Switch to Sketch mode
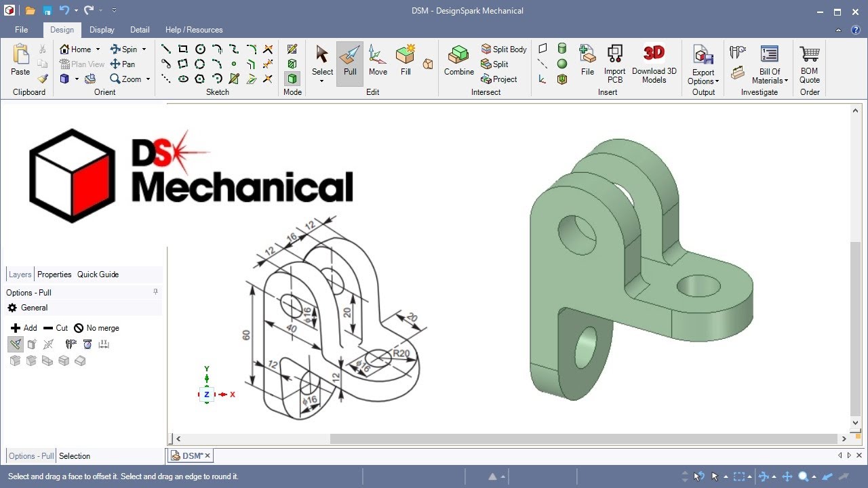868x488 pixels. click(292, 49)
